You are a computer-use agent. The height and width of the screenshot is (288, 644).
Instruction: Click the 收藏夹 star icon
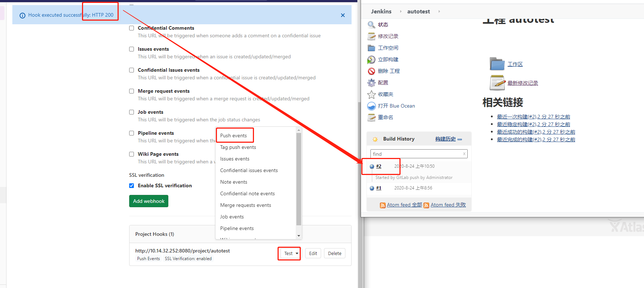[x=372, y=94]
